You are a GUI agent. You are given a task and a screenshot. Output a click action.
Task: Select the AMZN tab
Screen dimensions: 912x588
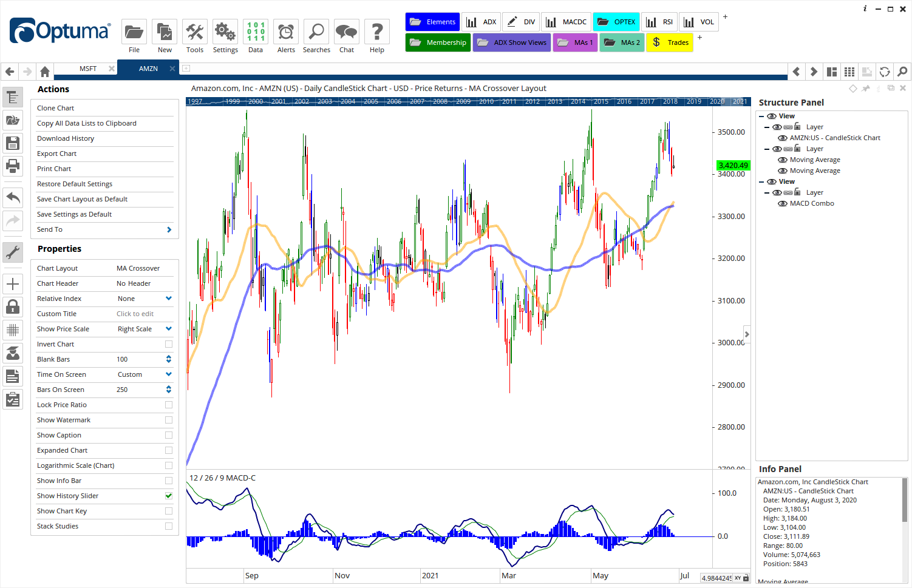click(148, 69)
